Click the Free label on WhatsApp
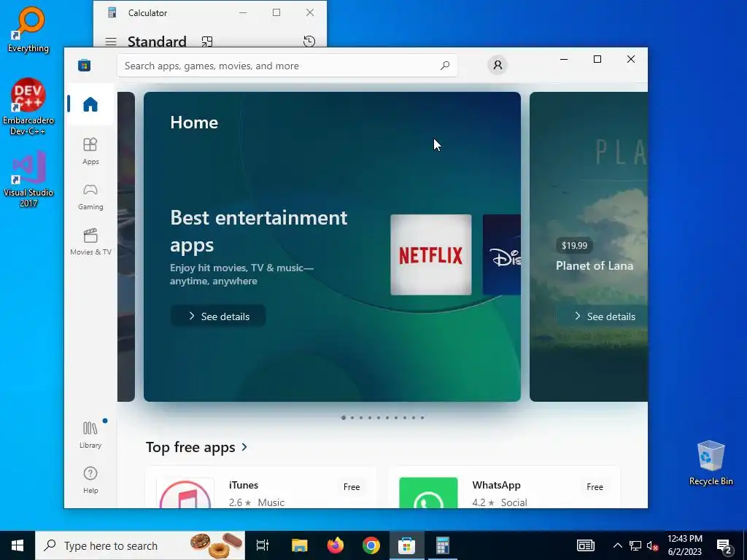747x560 pixels. (x=595, y=486)
